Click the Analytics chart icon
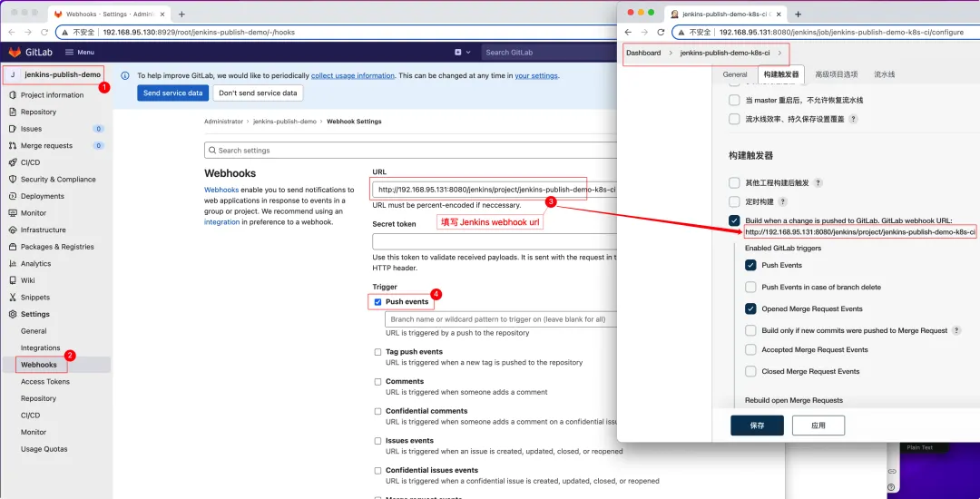980x499 pixels. coord(14,263)
